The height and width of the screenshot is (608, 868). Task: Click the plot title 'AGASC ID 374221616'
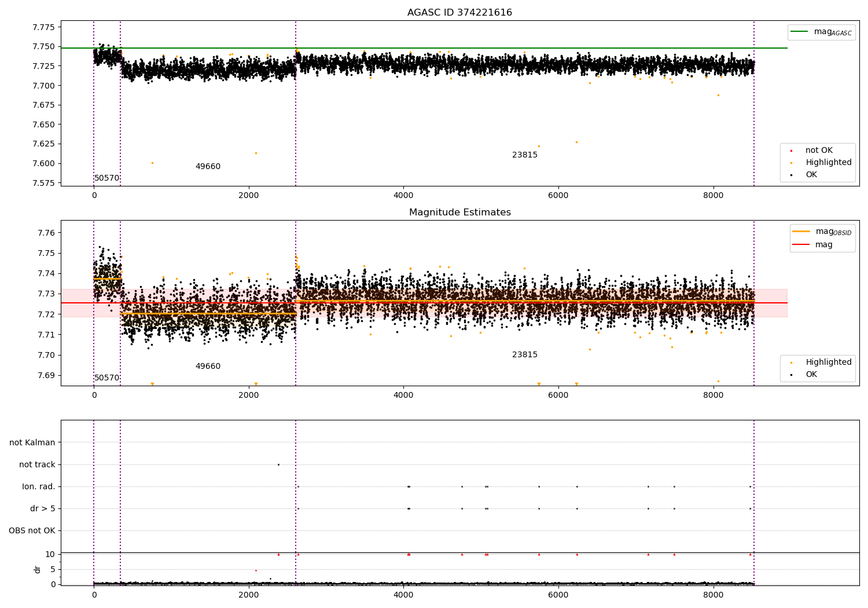[459, 13]
